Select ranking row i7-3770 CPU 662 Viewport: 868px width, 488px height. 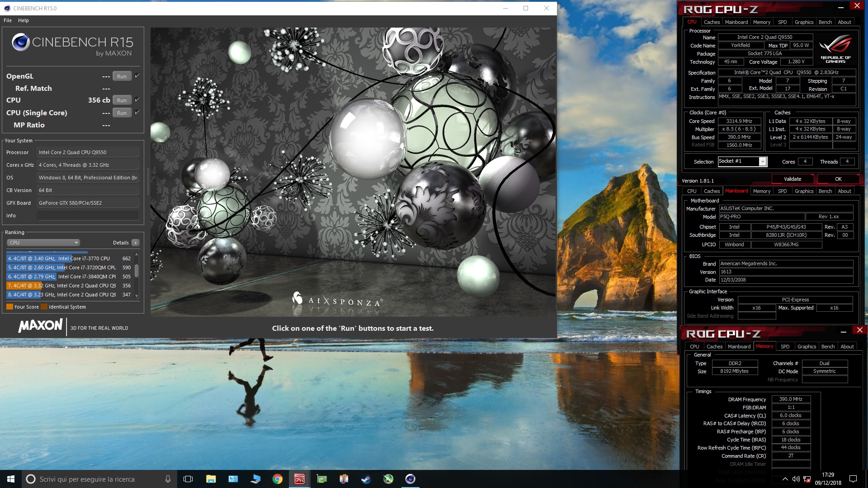click(69, 258)
